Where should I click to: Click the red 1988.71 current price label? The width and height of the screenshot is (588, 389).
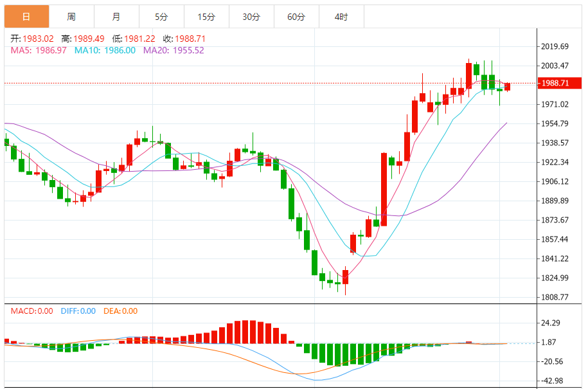[x=560, y=83]
